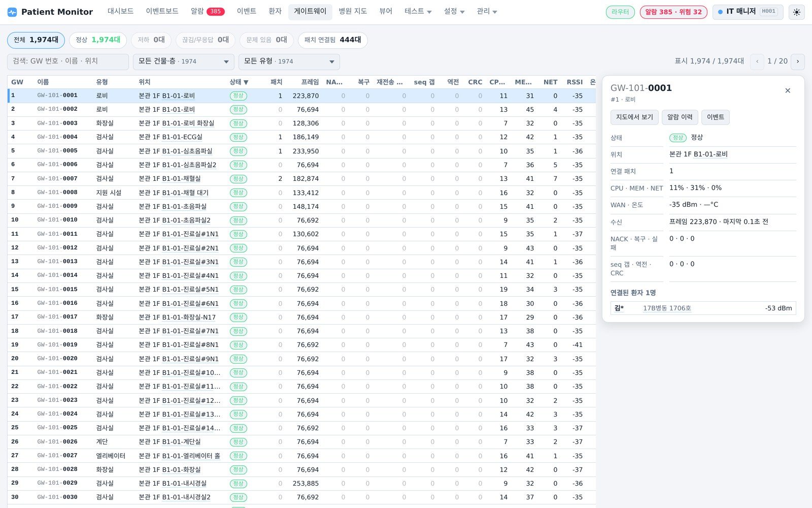This screenshot has height=508, width=812.
Task: Select the connected patient 김* row
Action: coord(703,308)
